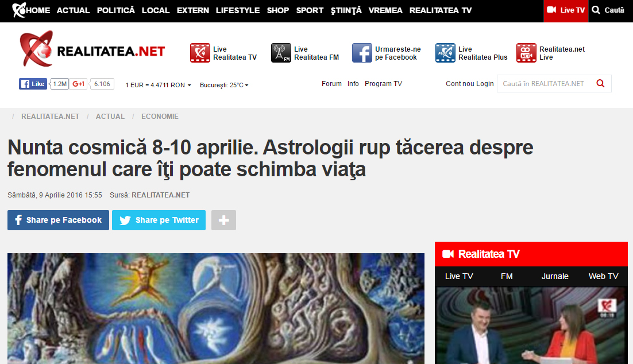Open Live Realitatea Plus icon
The width and height of the screenshot is (633, 364).
tap(445, 53)
